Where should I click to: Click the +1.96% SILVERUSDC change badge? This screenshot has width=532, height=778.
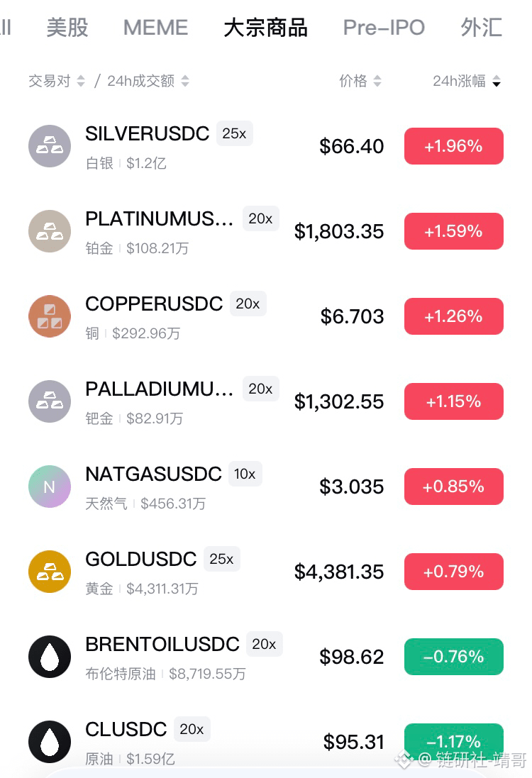[x=453, y=146]
